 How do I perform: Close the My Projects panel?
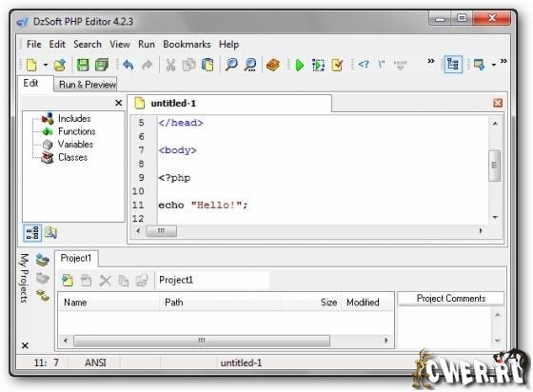(x=25, y=345)
